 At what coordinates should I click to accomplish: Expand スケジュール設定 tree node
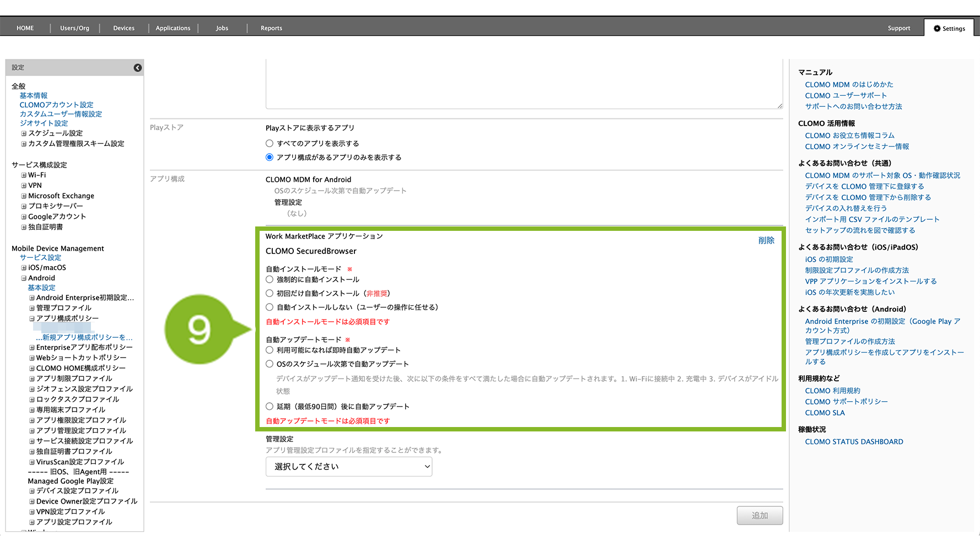pos(24,133)
